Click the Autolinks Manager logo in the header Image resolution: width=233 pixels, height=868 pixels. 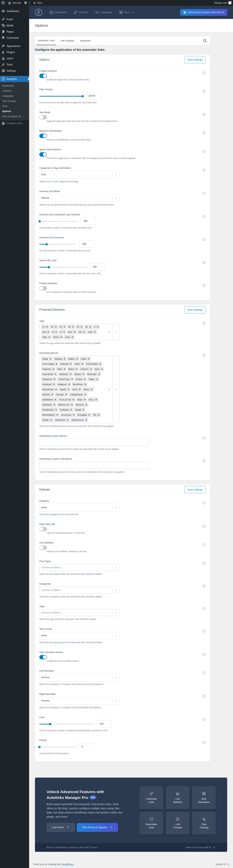coord(39,13)
